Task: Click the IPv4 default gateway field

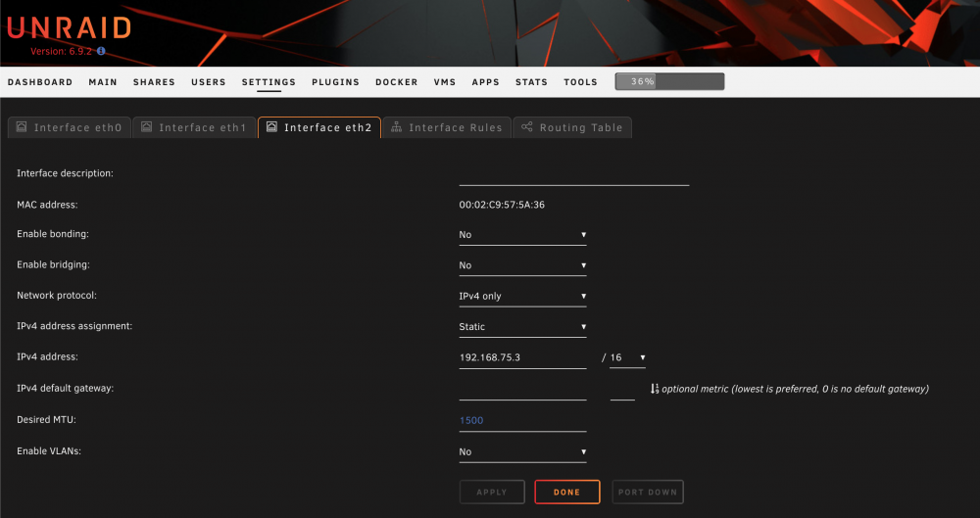Action: coord(522,390)
